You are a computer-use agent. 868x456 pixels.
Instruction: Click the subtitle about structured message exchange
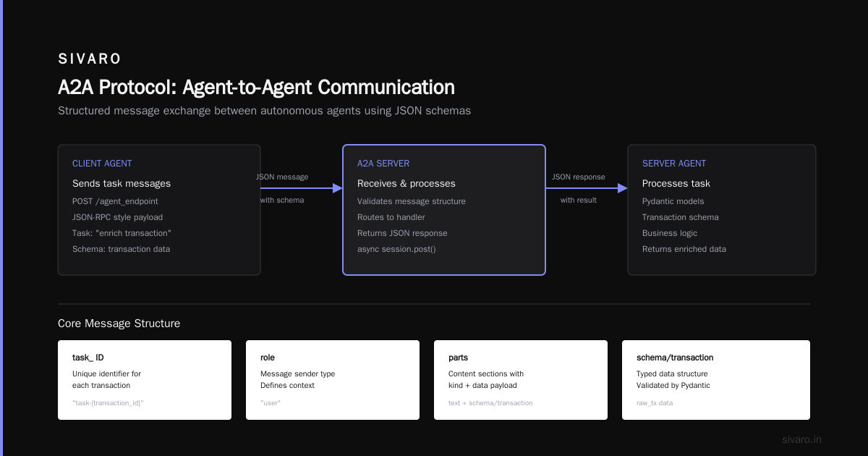coord(264,111)
